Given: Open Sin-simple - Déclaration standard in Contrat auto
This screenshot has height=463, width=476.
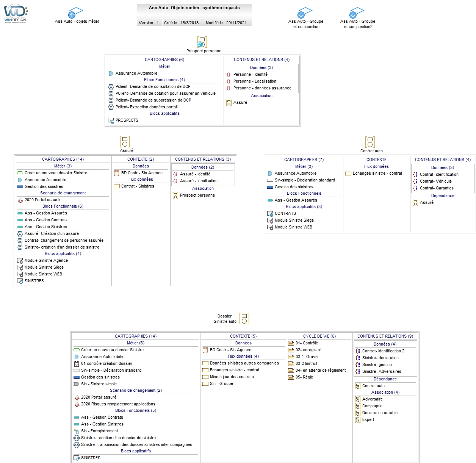Looking at the screenshot, I should tap(305, 180).
